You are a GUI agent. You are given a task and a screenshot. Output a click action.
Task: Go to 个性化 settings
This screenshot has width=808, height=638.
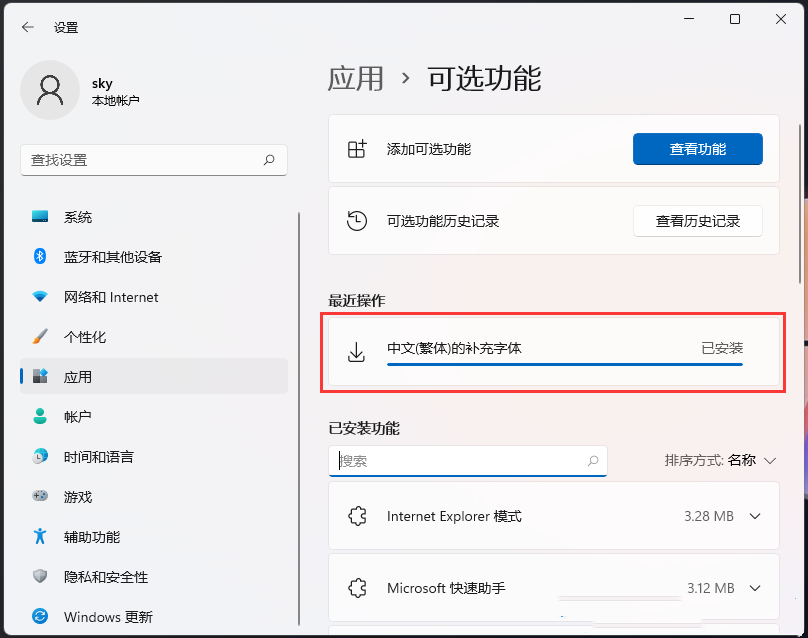[x=154, y=337]
